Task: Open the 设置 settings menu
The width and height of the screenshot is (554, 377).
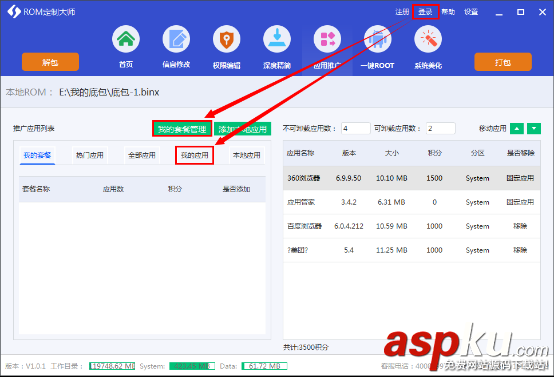Action: [471, 12]
